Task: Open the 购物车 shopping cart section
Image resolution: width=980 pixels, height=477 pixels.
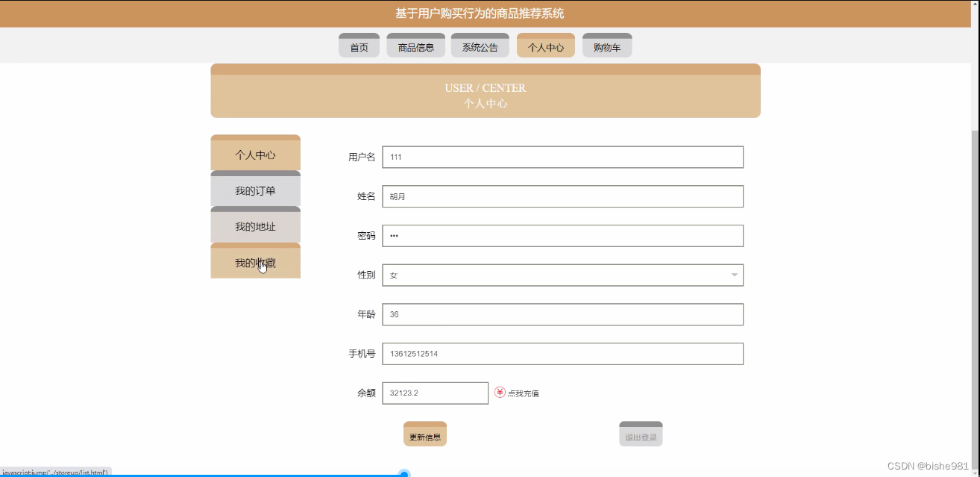Action: (x=607, y=45)
